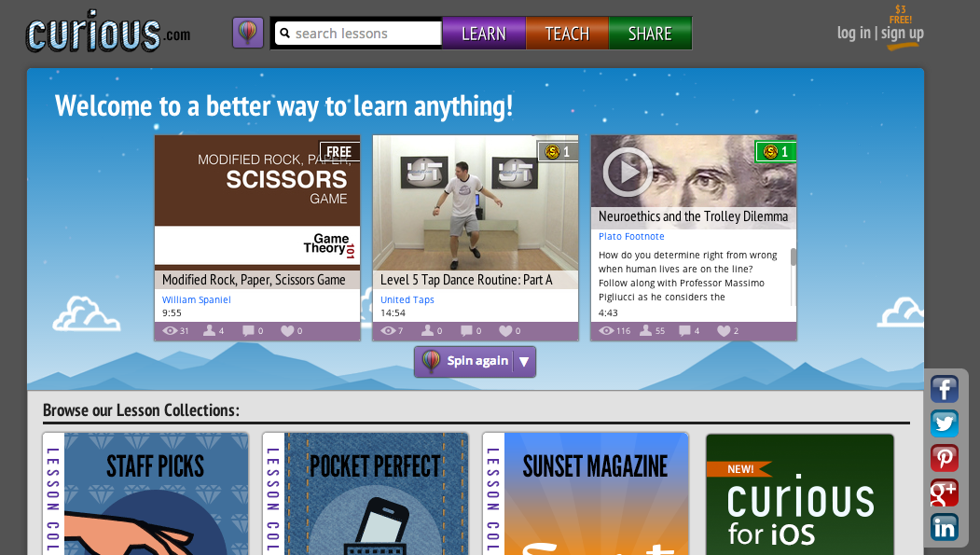Open the Staff Picks lesson collection
Image resolution: width=980 pixels, height=555 pixels.
pyautogui.click(x=145, y=493)
